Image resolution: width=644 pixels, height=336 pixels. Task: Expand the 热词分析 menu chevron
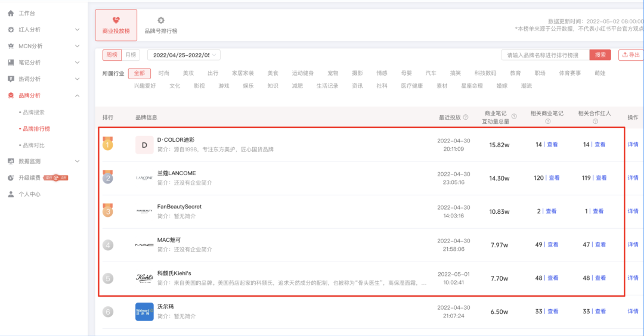click(77, 79)
